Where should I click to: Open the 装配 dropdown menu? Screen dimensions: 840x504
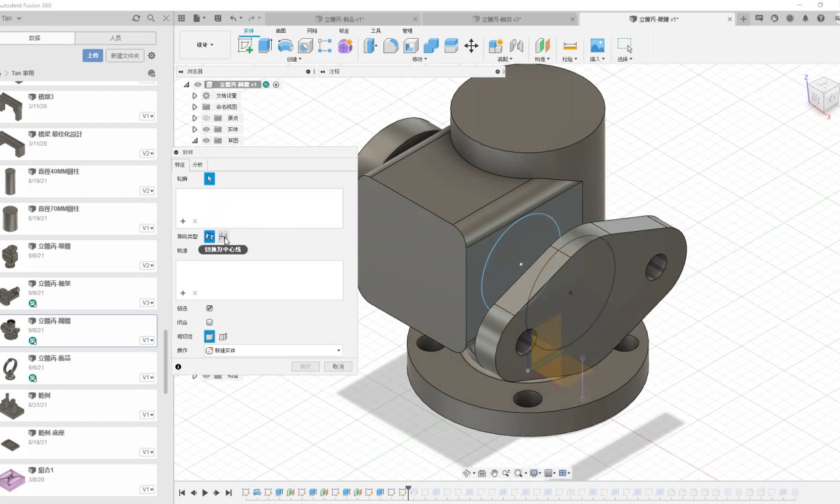point(505,59)
